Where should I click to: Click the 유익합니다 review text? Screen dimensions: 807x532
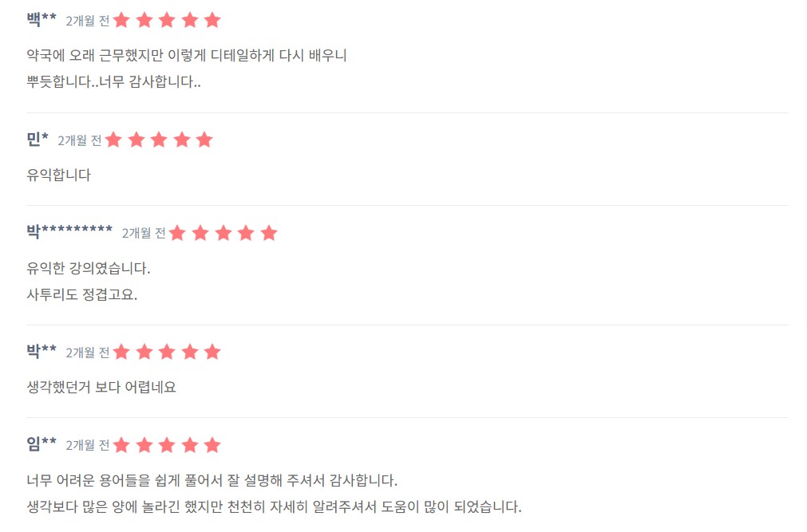(59, 175)
